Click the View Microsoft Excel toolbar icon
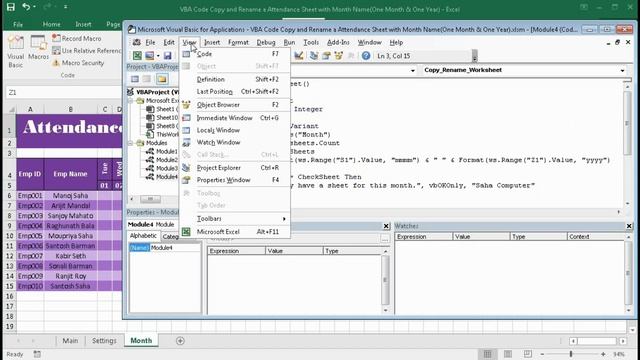This screenshot has height=360, width=640. (x=137, y=56)
